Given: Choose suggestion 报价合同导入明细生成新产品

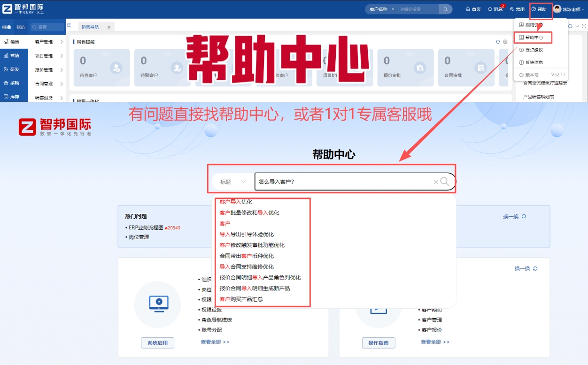Looking at the screenshot, I should 255,288.
